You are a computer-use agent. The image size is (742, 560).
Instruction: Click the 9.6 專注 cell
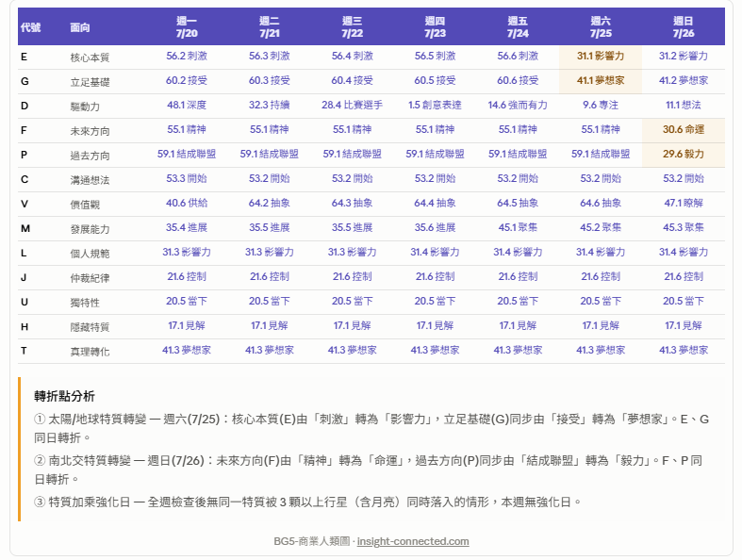click(601, 105)
